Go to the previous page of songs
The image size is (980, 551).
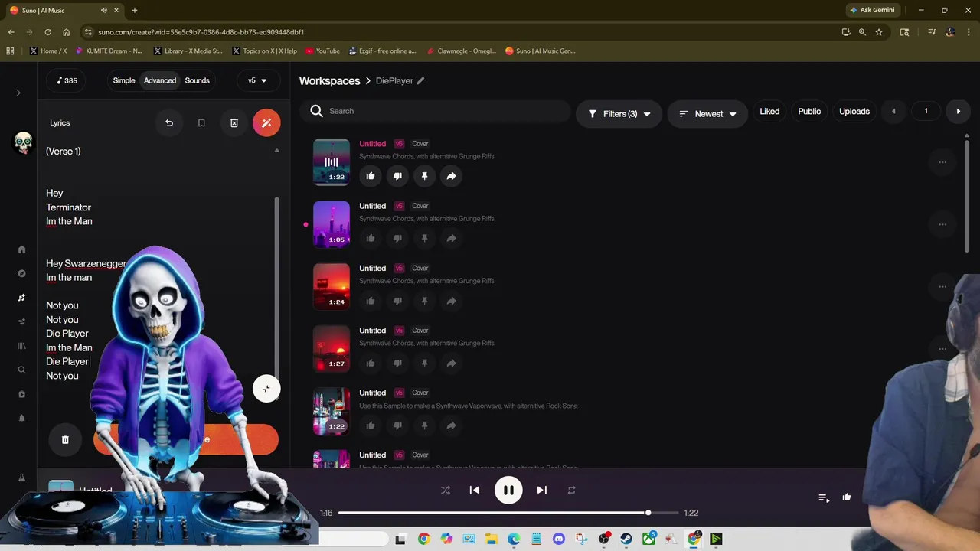pos(893,112)
